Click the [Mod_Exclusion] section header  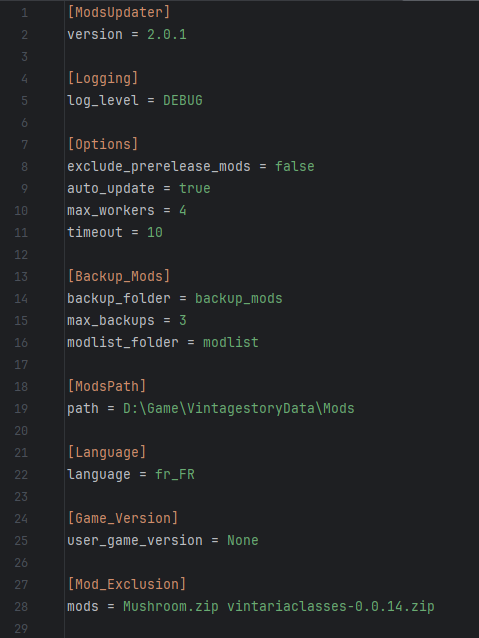[x=127, y=584]
